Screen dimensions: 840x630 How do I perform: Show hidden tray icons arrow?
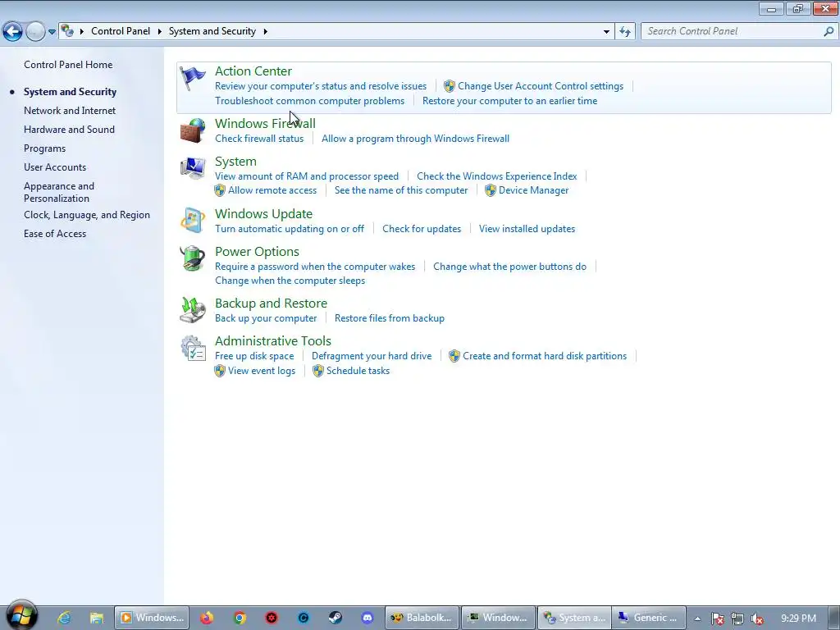click(x=697, y=619)
